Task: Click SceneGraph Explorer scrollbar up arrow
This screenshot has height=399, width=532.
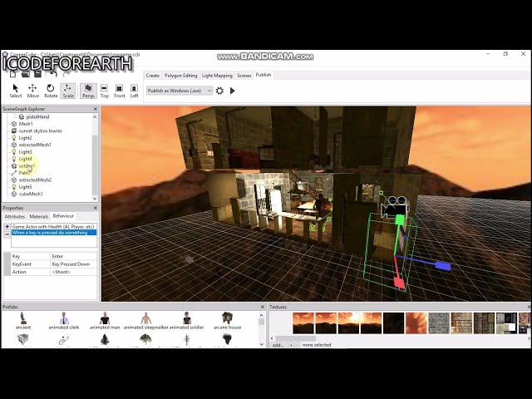Action: 95,116
